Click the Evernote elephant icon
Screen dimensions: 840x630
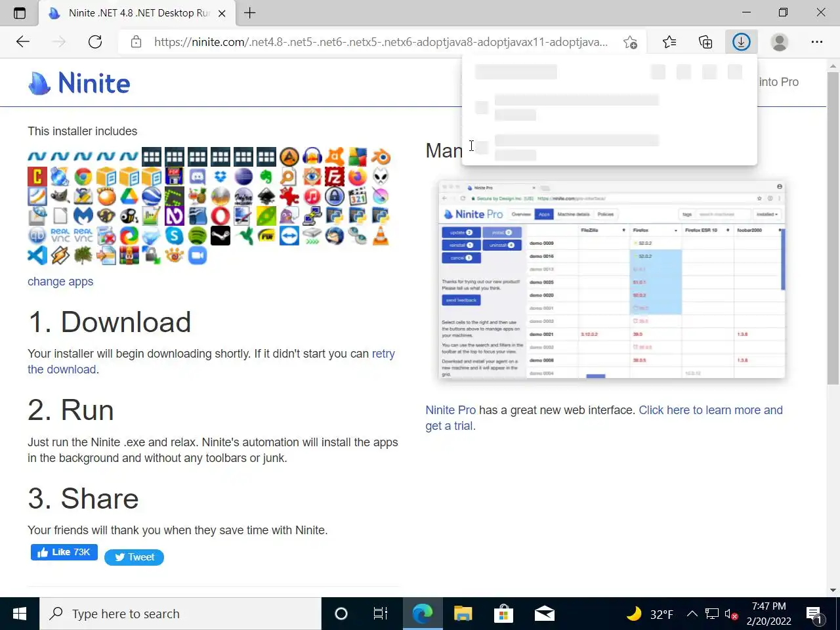(x=266, y=176)
